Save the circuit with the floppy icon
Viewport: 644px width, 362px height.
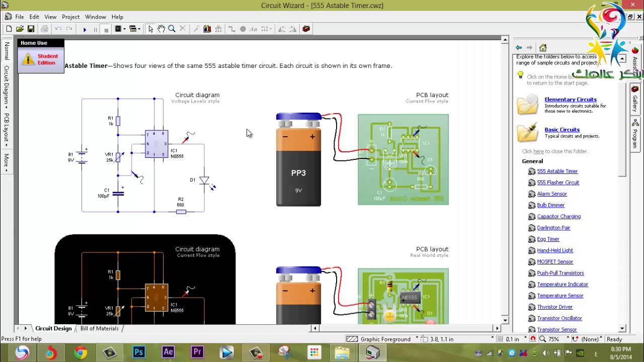(x=31, y=29)
